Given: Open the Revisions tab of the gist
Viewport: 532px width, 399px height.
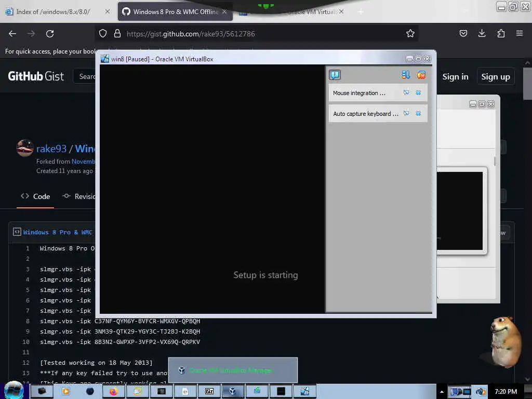Looking at the screenshot, I should (x=79, y=196).
